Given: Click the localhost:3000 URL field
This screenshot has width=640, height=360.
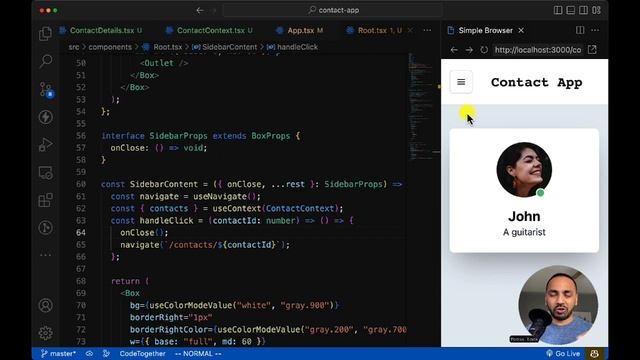Looking at the screenshot, I should (538, 50).
